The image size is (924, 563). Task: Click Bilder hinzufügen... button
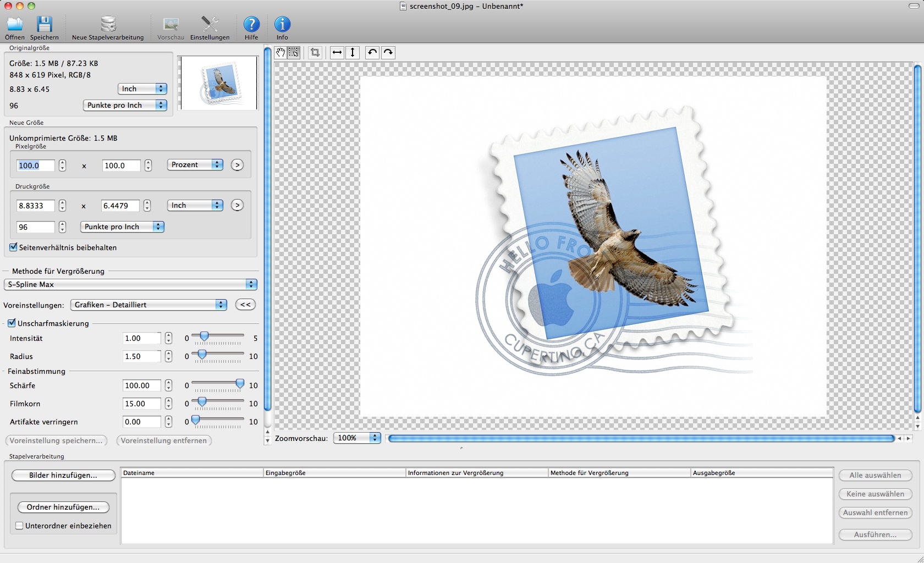click(63, 475)
